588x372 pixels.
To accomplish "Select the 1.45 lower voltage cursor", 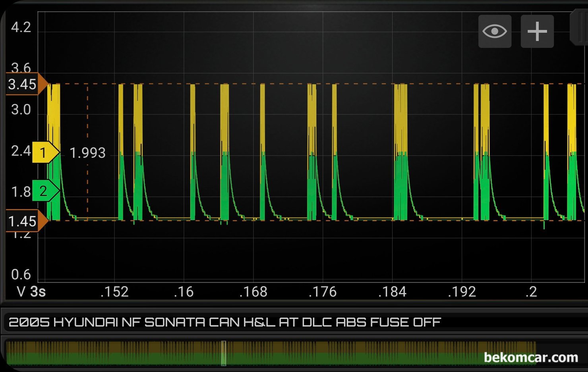I will [x=26, y=221].
